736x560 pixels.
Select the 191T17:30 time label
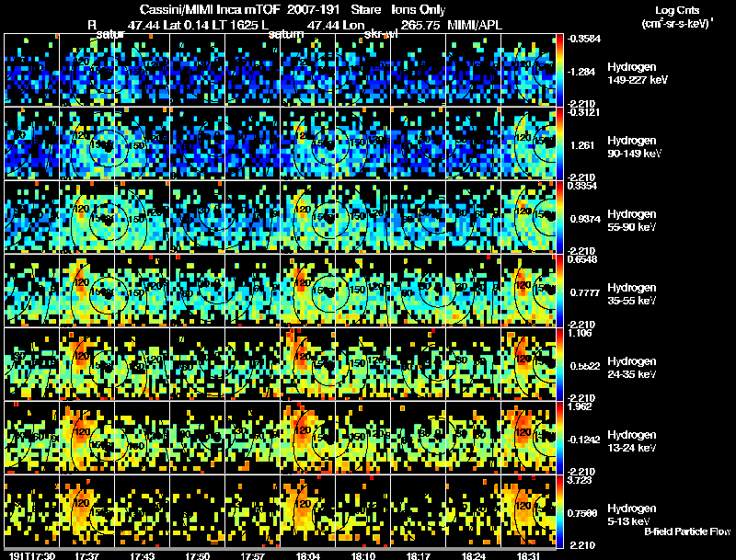pyautogui.click(x=32, y=555)
